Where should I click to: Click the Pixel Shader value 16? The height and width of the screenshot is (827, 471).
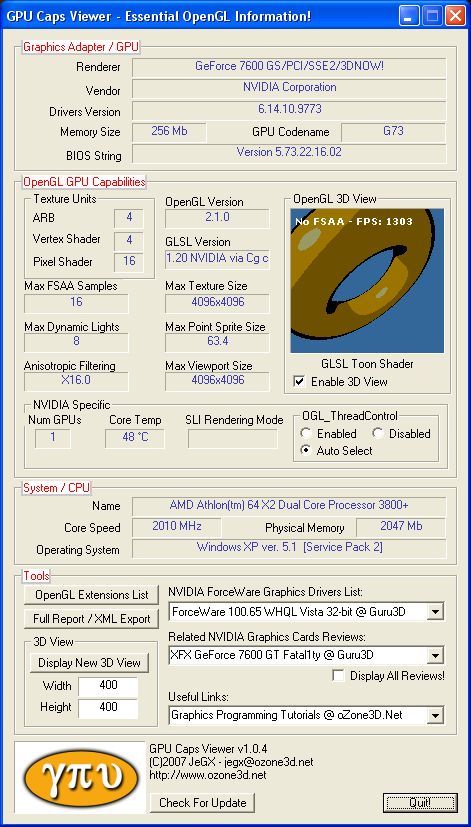click(129, 262)
